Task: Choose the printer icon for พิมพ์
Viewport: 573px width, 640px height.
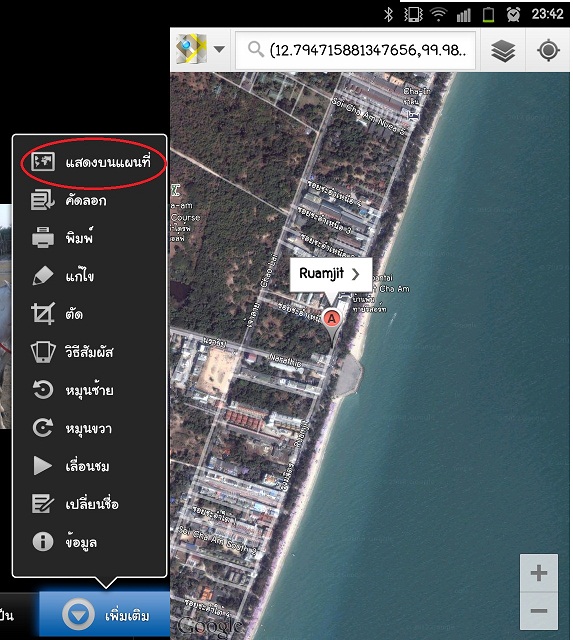Action: click(x=43, y=238)
